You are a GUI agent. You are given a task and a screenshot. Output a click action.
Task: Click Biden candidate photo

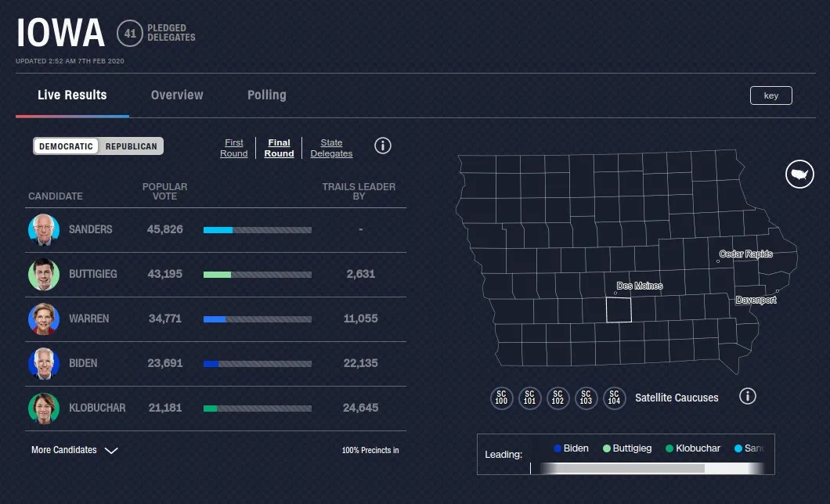pos(44,363)
